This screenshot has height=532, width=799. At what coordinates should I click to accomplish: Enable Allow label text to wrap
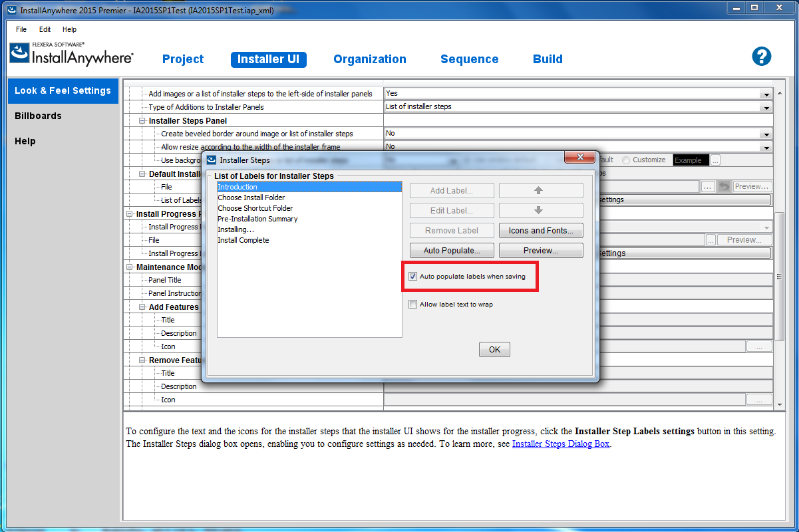tap(413, 305)
